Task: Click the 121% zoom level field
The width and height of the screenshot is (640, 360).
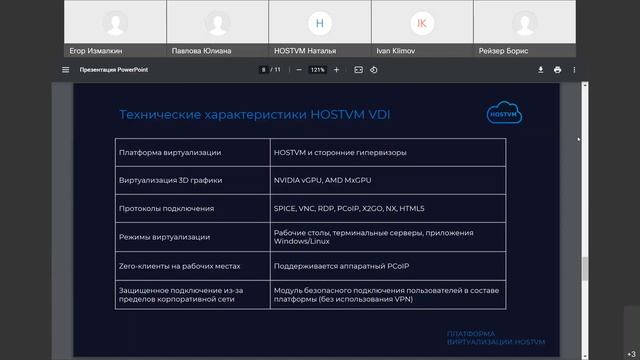Action: point(318,70)
